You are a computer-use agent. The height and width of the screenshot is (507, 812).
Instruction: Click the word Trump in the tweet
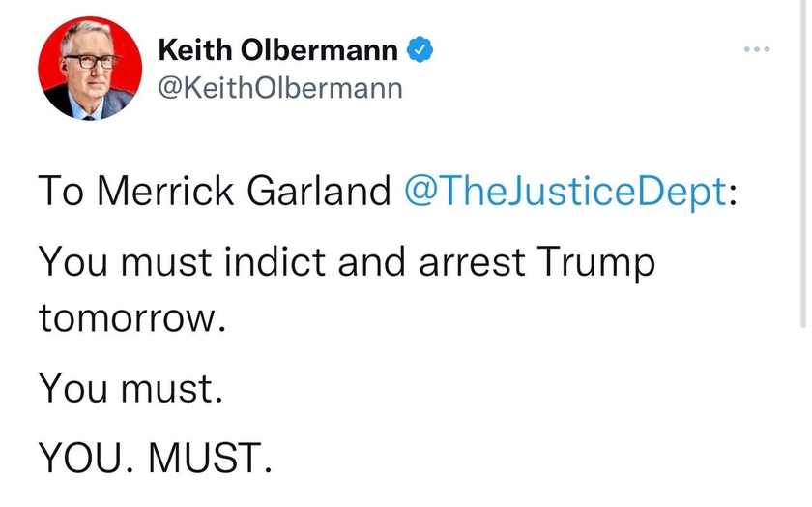click(x=595, y=263)
